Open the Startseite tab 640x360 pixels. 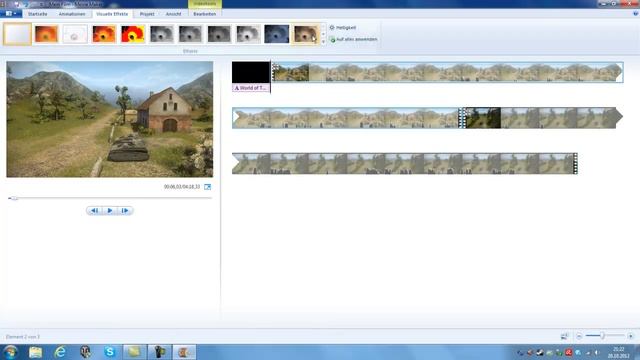[x=38, y=14]
